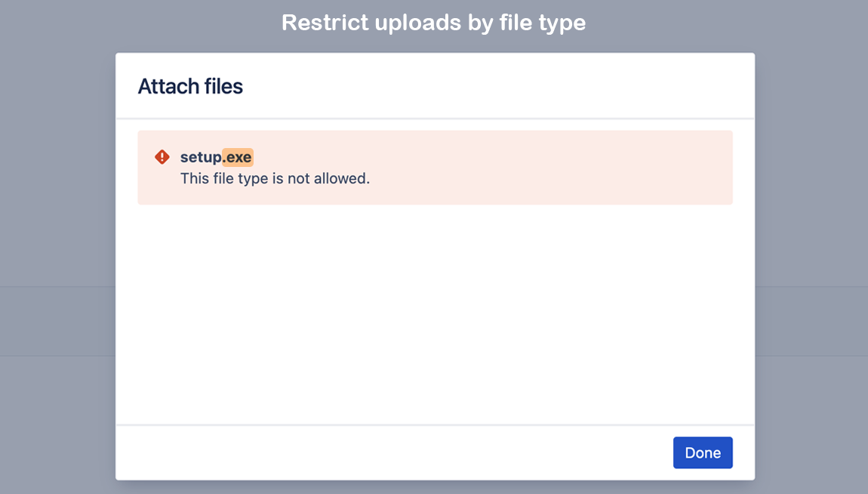Viewport: 868px width, 494px height.
Task: Click "This file type is not allowed" message
Action: [275, 179]
